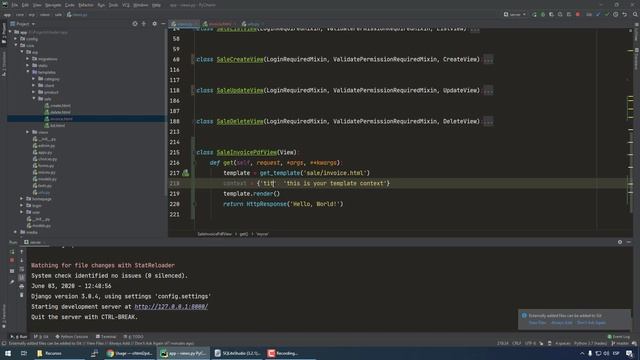Click the print icon in Run panel
The height and width of the screenshot is (360, 640).
(22, 286)
